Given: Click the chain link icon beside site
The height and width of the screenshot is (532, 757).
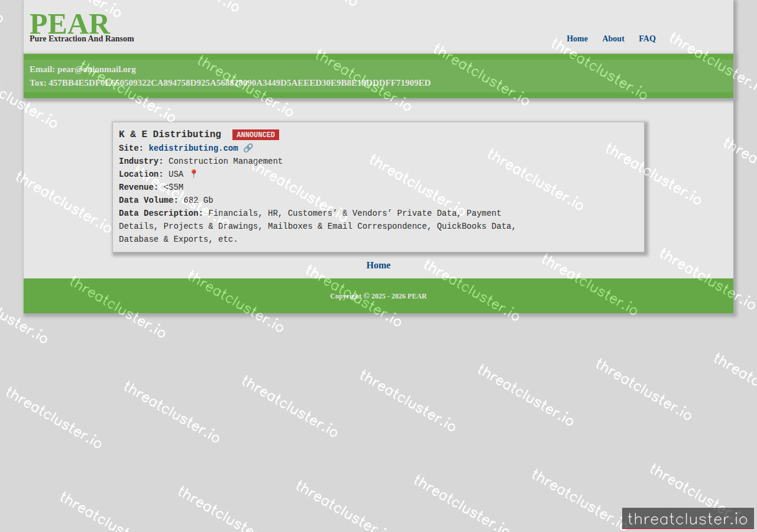Looking at the screenshot, I should tap(248, 148).
